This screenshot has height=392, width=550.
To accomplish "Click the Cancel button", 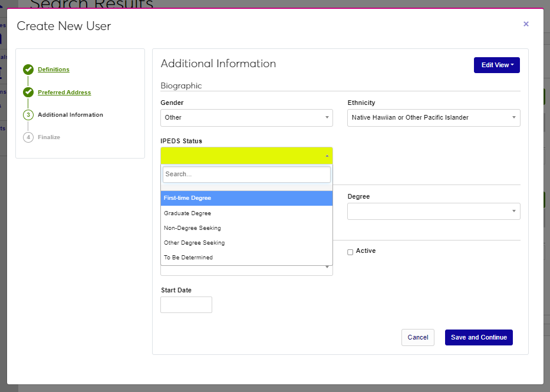I will 417,337.
